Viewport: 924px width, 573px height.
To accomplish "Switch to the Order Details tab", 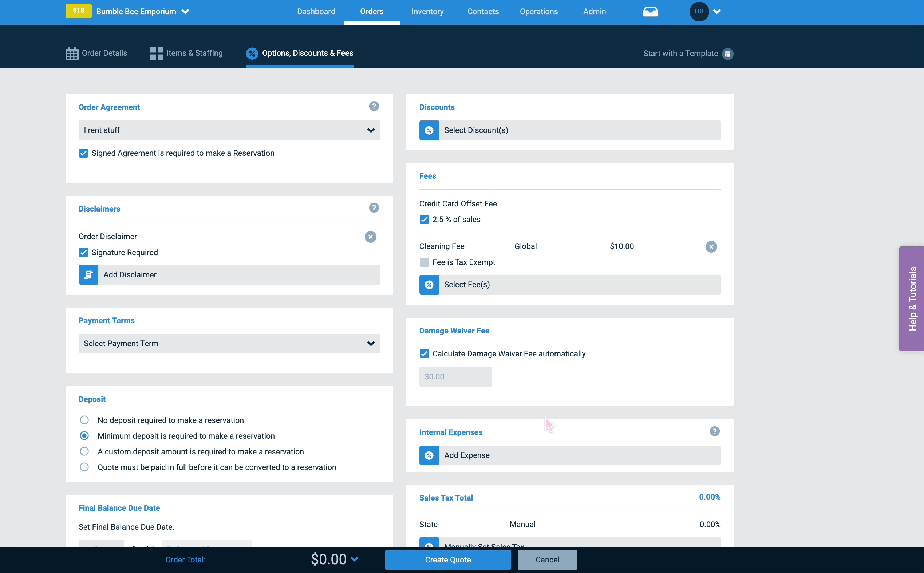I will tap(96, 54).
